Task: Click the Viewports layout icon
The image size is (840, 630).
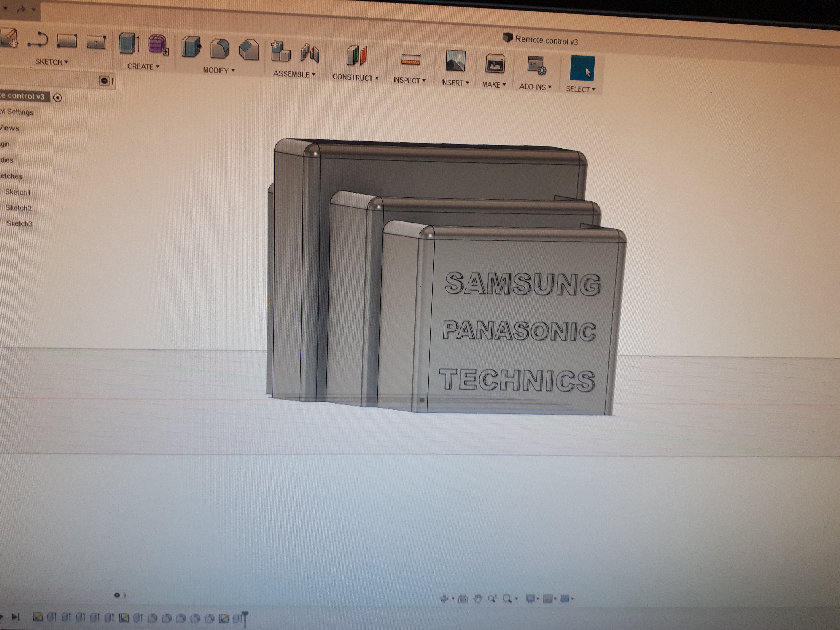Action: click(x=565, y=599)
